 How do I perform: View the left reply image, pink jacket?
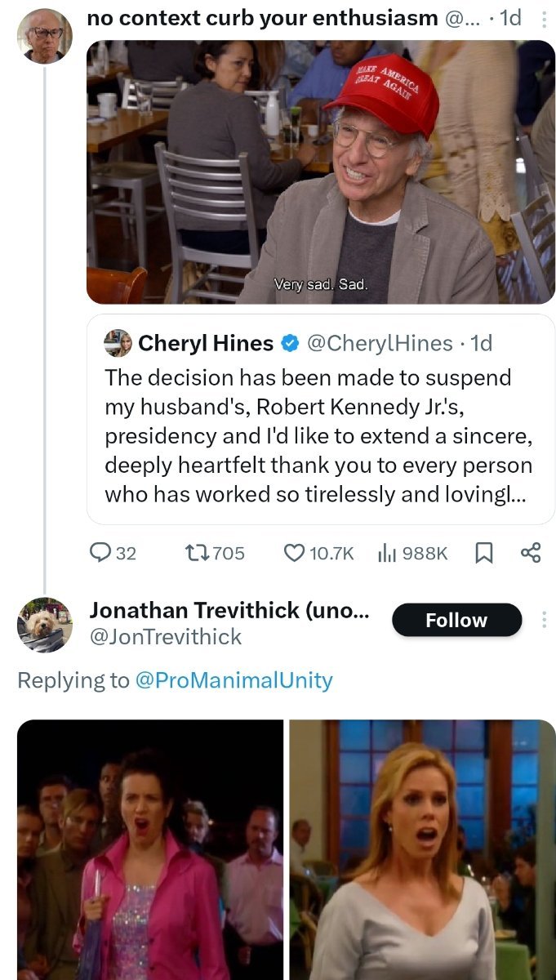[x=149, y=849]
